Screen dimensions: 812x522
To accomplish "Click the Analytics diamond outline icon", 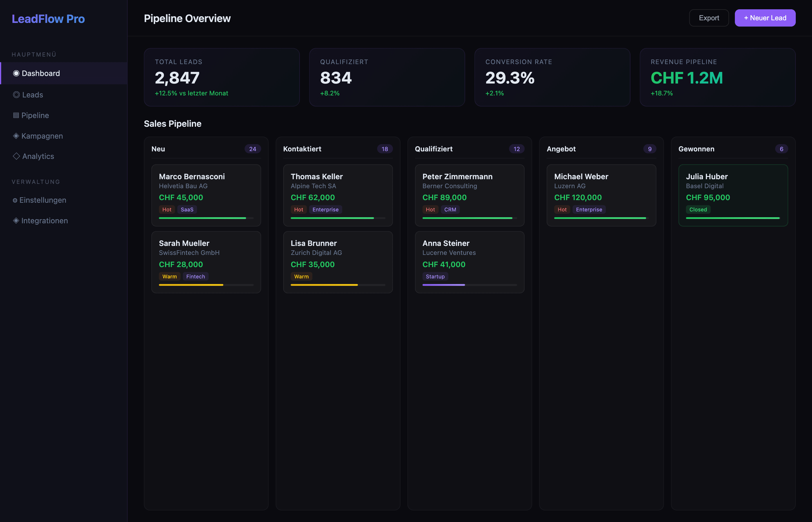I will (16, 156).
